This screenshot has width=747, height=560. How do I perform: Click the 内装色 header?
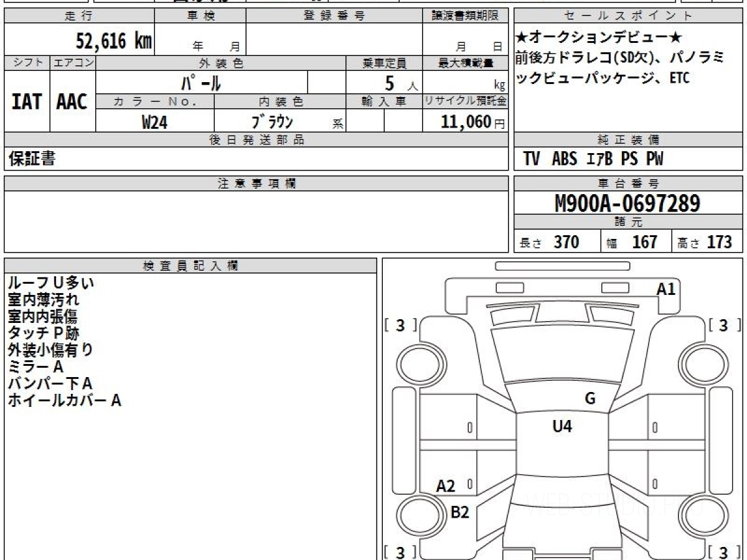tap(280, 101)
